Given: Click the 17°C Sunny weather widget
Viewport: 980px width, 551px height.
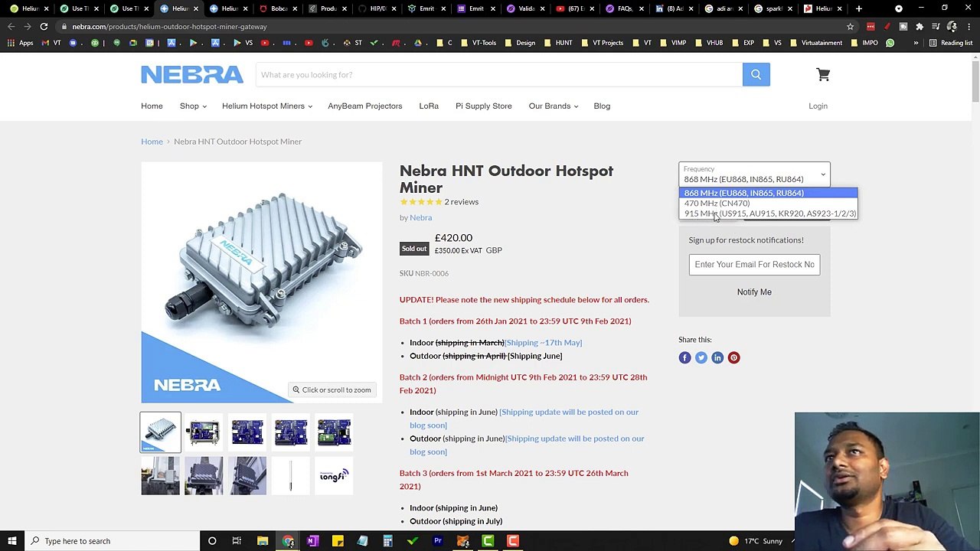Looking at the screenshot, I should pos(755,541).
